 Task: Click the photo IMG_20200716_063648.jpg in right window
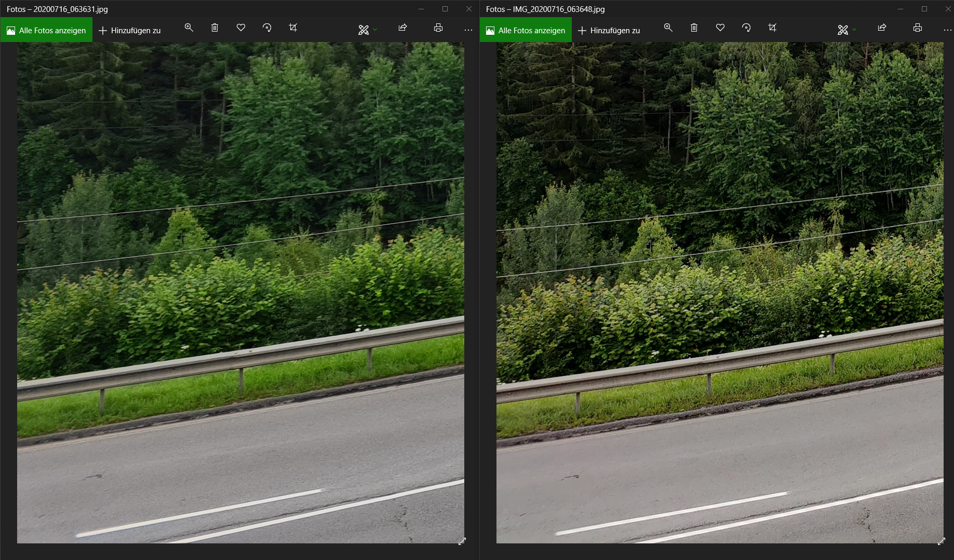pyautogui.click(x=720, y=293)
